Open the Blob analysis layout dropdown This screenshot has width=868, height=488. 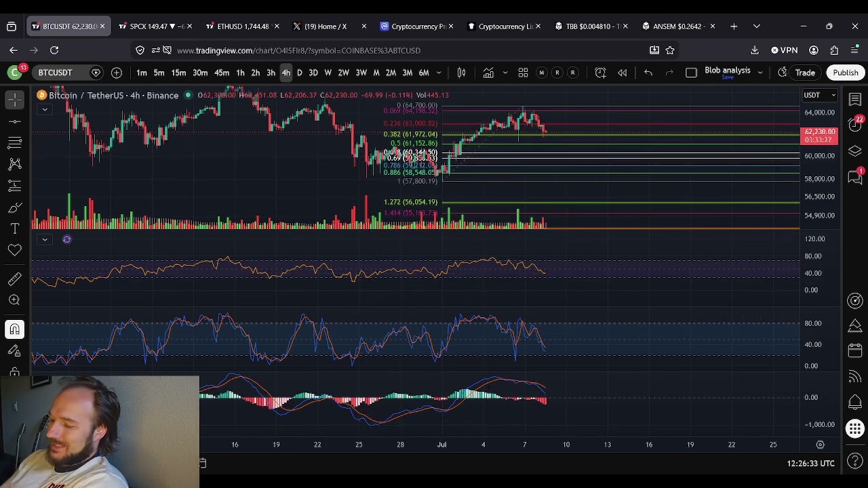(760, 73)
